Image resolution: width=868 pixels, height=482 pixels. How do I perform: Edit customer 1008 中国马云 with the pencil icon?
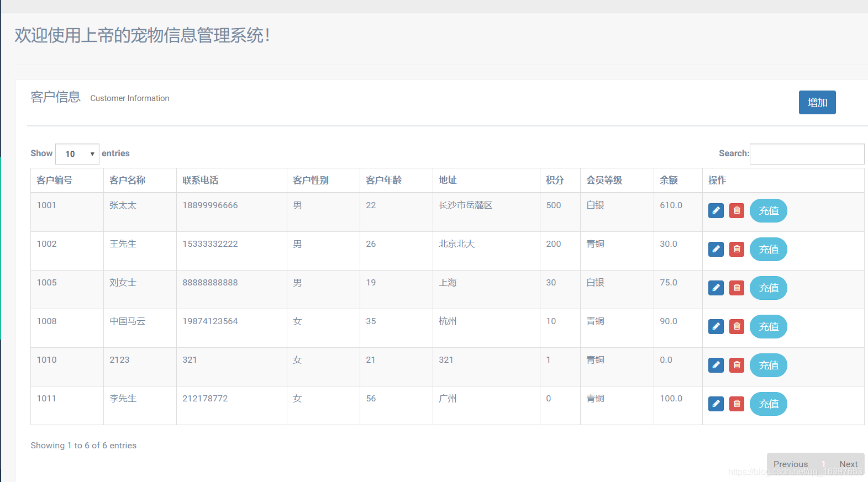click(x=716, y=326)
